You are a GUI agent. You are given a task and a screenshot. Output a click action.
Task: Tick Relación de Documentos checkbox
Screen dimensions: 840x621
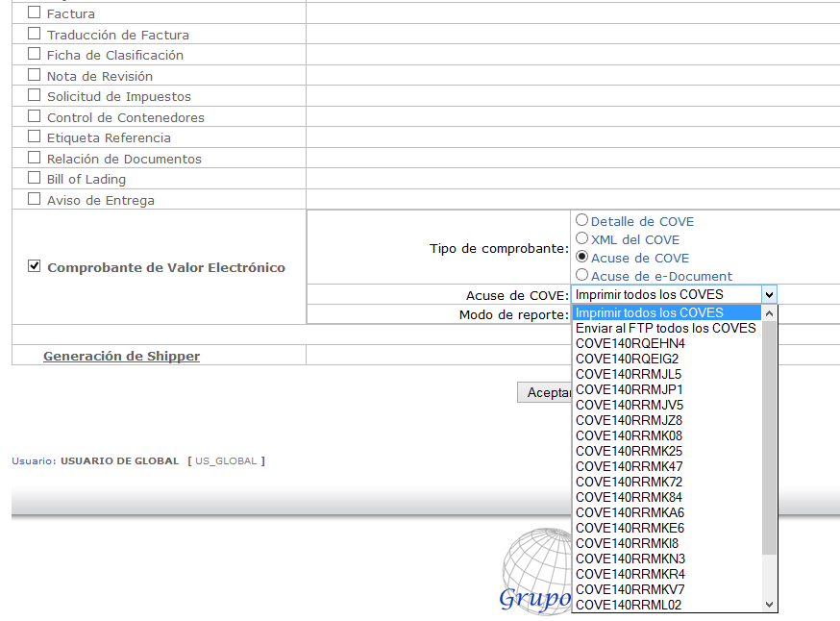click(34, 157)
